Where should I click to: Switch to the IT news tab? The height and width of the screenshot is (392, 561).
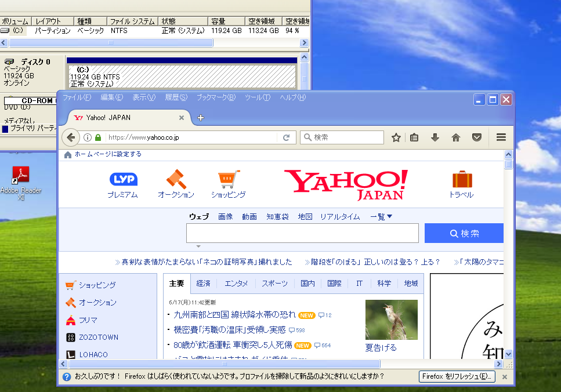[359, 284]
